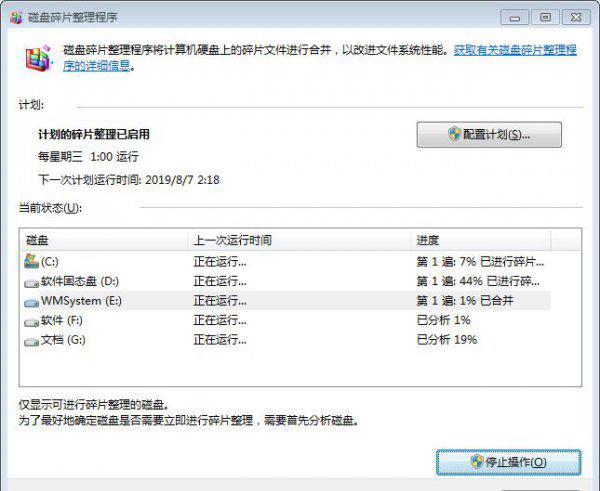
Task: Sort by 进度 column header
Action: tap(481, 240)
